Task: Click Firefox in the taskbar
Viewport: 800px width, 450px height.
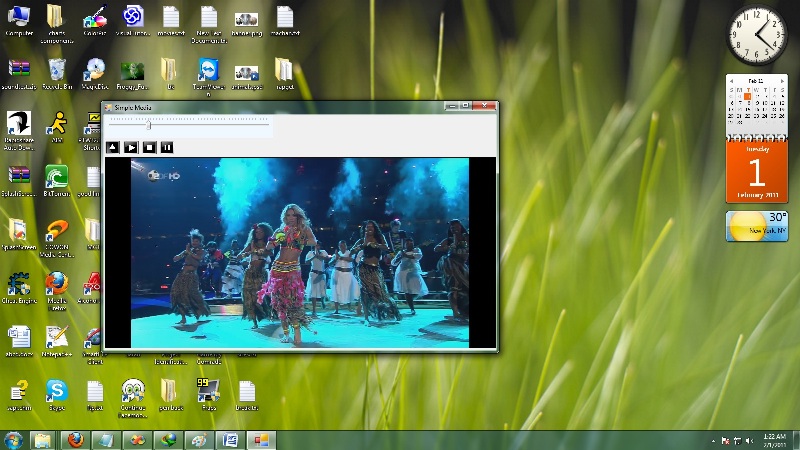Action: tap(73, 440)
